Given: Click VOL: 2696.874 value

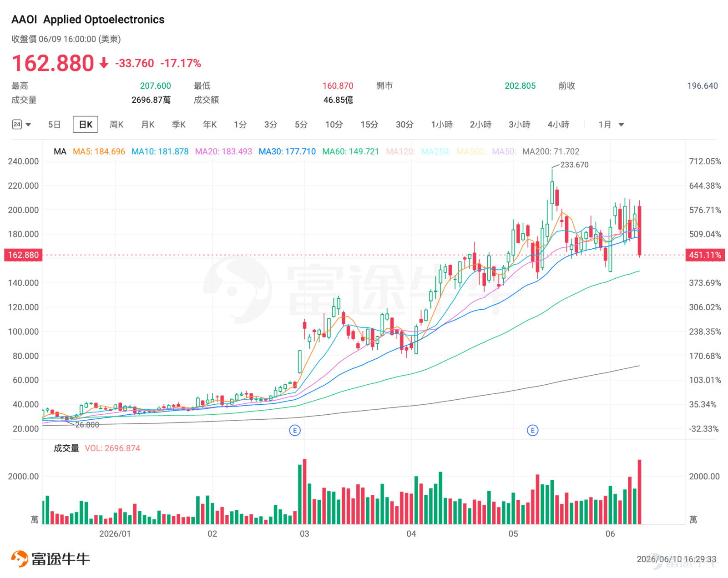Looking at the screenshot, I should tap(112, 448).
